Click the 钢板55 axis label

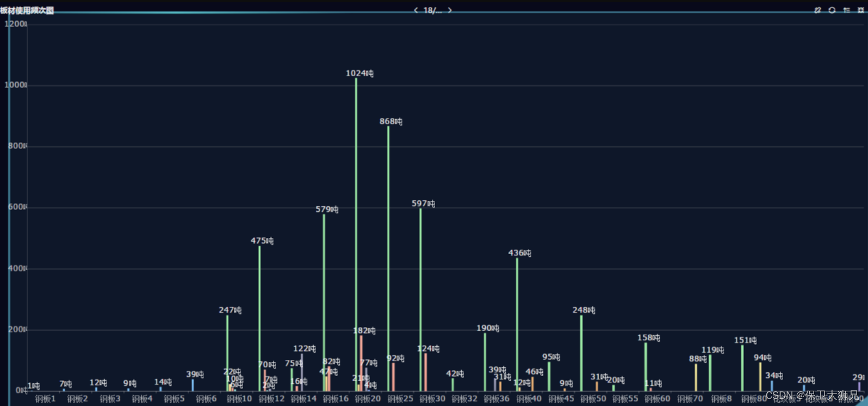click(x=625, y=399)
